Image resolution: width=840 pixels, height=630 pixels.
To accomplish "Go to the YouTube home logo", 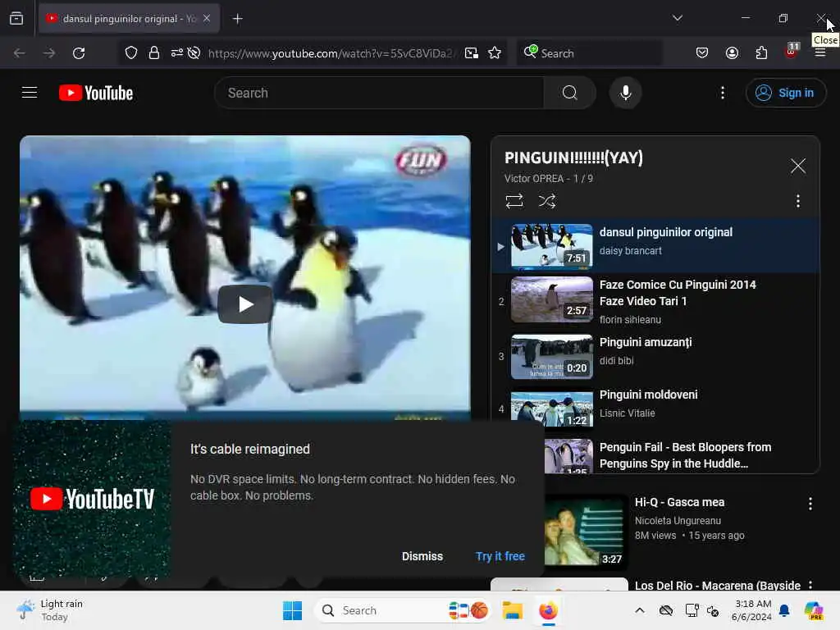I will [96, 93].
